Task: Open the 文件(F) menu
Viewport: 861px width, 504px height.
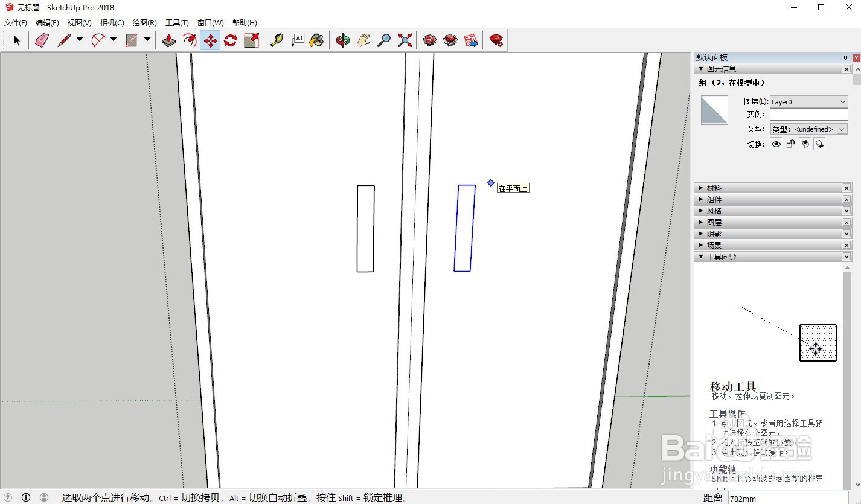Action: point(15,23)
